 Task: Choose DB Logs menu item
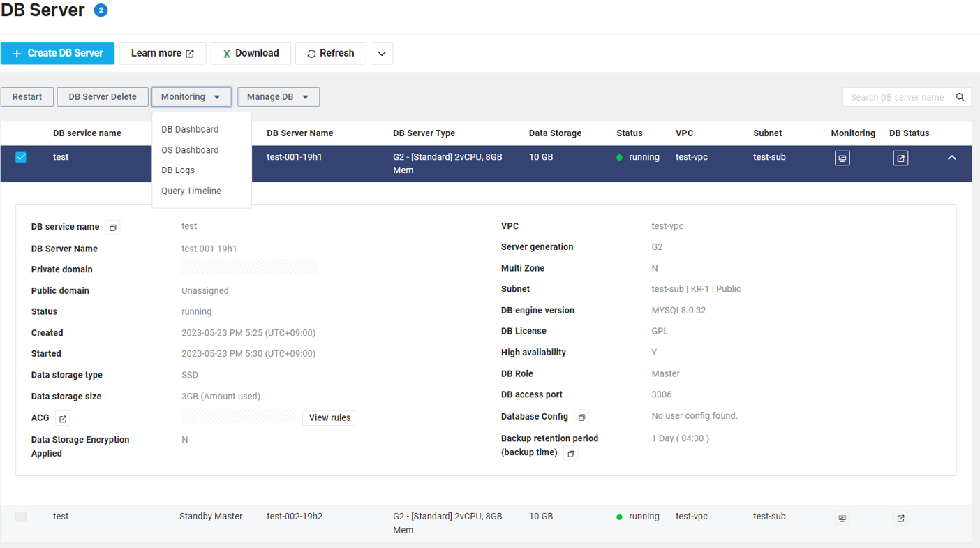click(178, 170)
